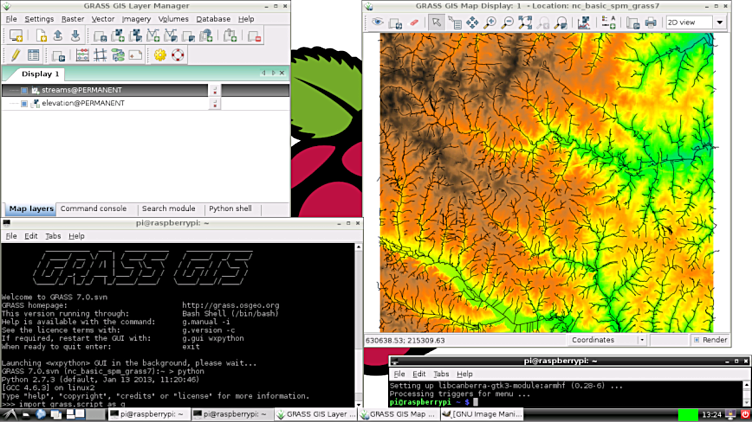Toggle the elevation@PERMANENT layer checkbox
752x423 pixels.
tap(24, 103)
